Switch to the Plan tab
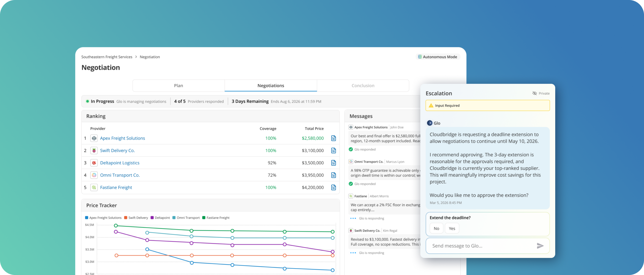This screenshot has width=644, height=275. pos(179,86)
